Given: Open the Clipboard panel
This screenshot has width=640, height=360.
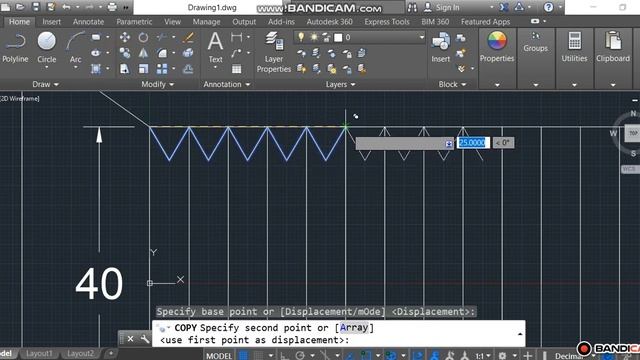Looking at the screenshot, I should [613, 47].
